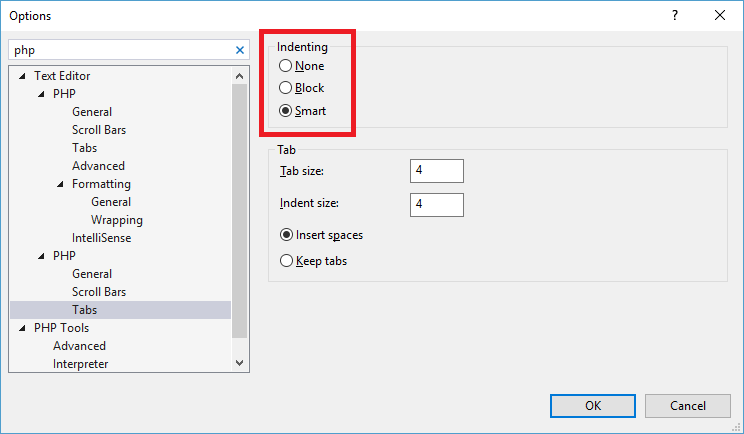Switch to Keep tabs option
744x434 pixels.
[x=287, y=261]
